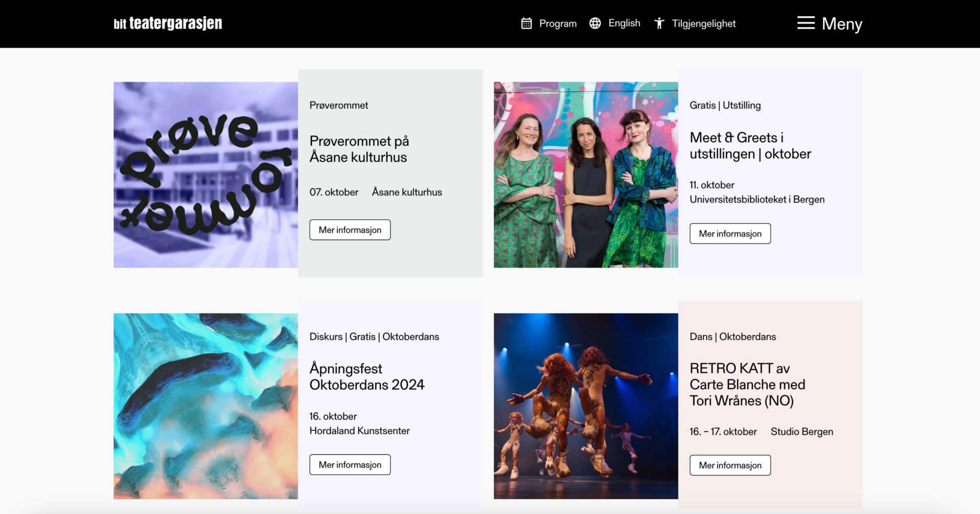Image resolution: width=980 pixels, height=514 pixels.
Task: Open the Program menu item
Action: (557, 23)
